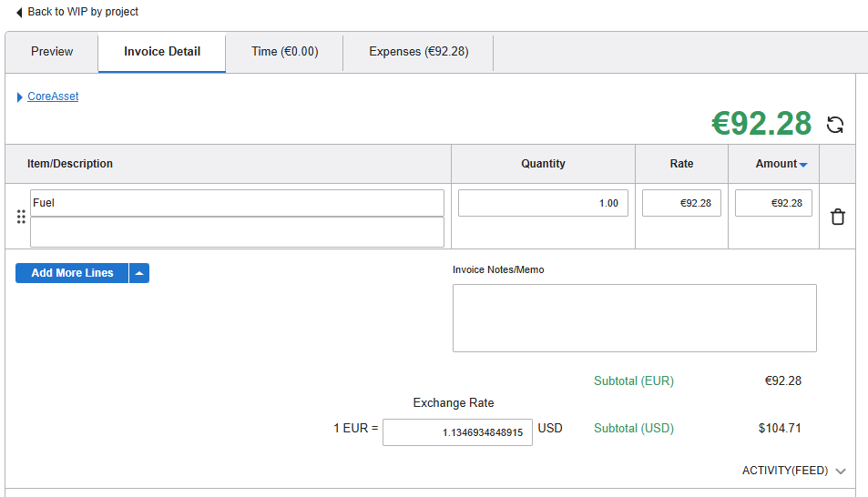This screenshot has height=497, width=868.
Task: Grab the drag handle for Fuel line
Action: coord(21,217)
